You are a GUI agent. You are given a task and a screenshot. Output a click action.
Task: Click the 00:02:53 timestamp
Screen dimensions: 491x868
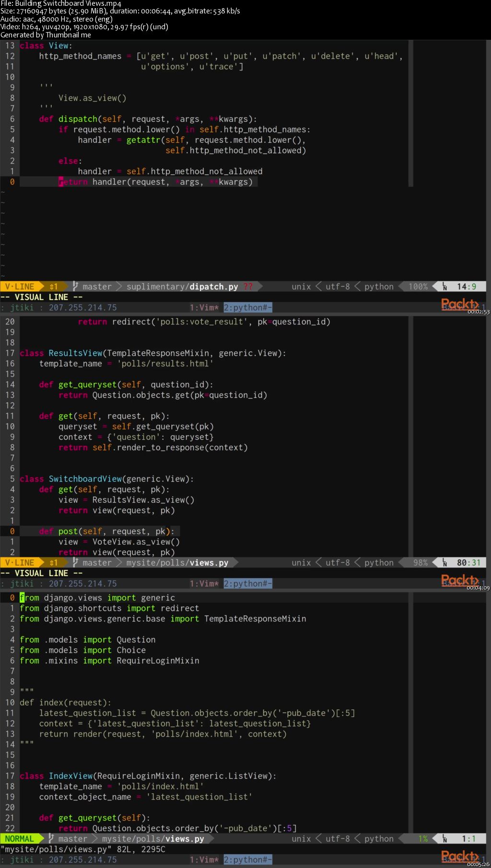tap(479, 312)
